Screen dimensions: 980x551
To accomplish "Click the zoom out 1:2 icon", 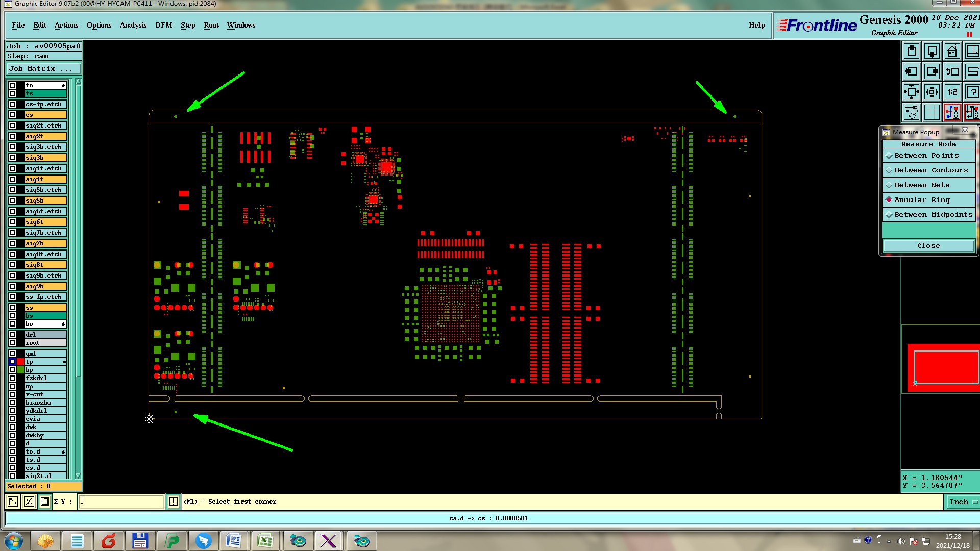I will tap(952, 92).
